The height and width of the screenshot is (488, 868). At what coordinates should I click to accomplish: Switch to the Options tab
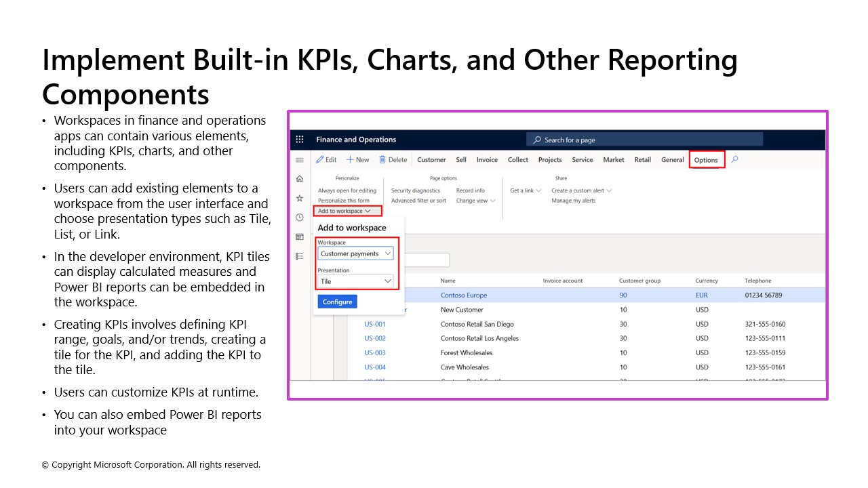coord(706,160)
